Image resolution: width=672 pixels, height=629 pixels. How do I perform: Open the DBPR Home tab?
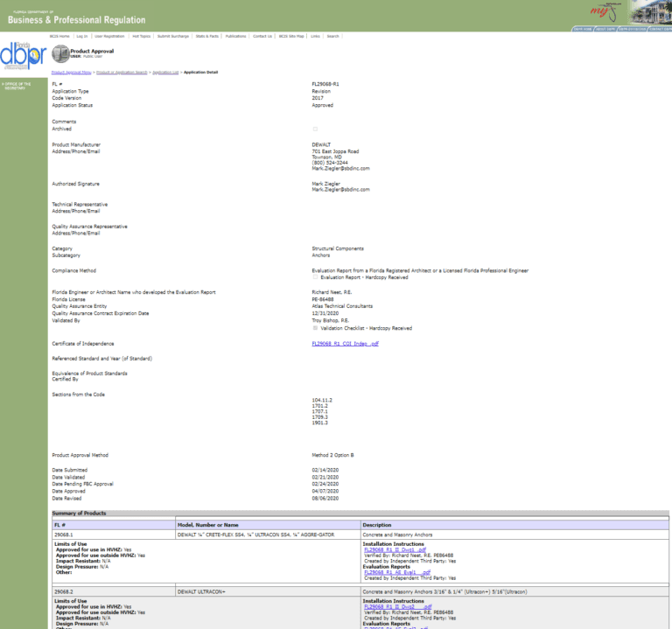(583, 29)
